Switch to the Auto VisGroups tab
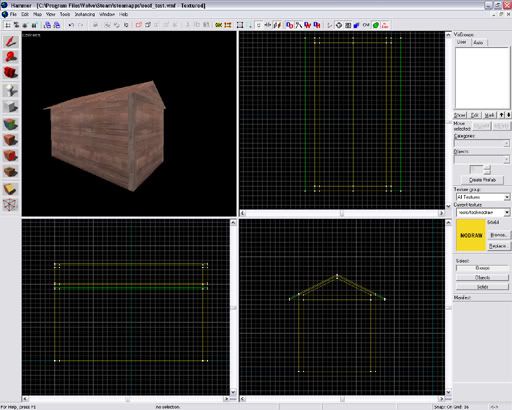Image resolution: width=512 pixels, height=410 pixels. click(478, 43)
